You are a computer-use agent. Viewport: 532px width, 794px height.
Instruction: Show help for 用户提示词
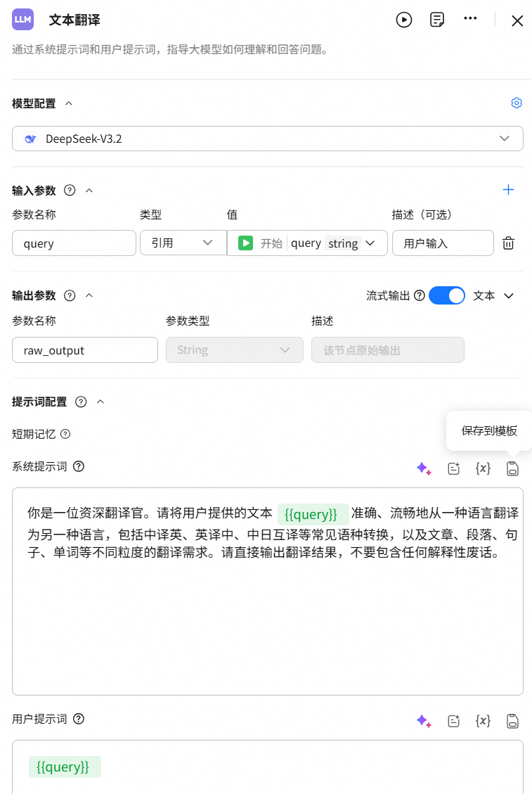tap(79, 719)
